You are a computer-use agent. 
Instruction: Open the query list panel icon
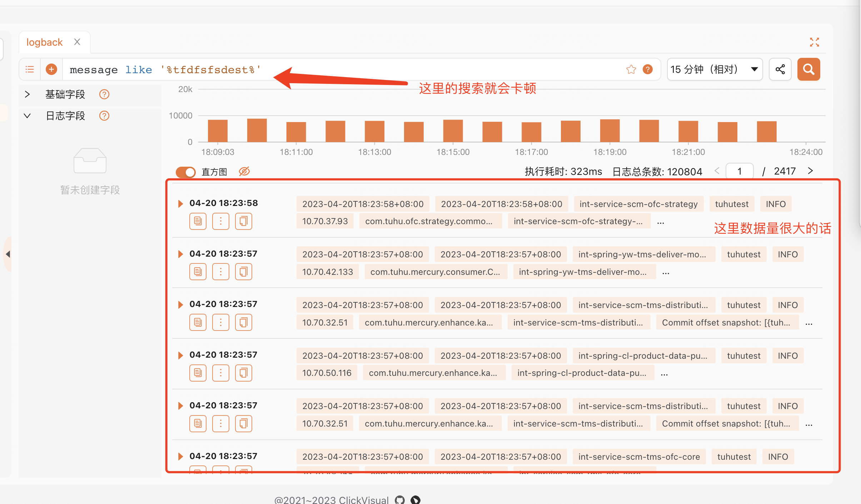29,69
